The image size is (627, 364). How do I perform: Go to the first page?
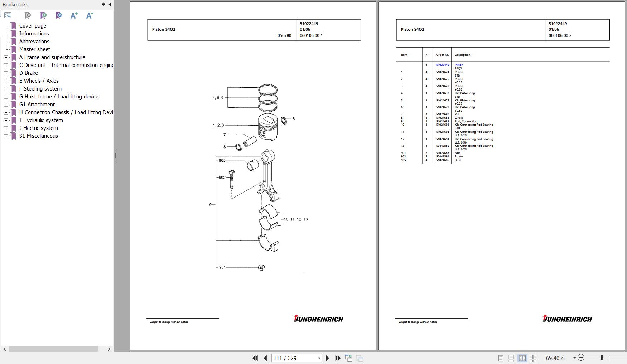(255, 358)
